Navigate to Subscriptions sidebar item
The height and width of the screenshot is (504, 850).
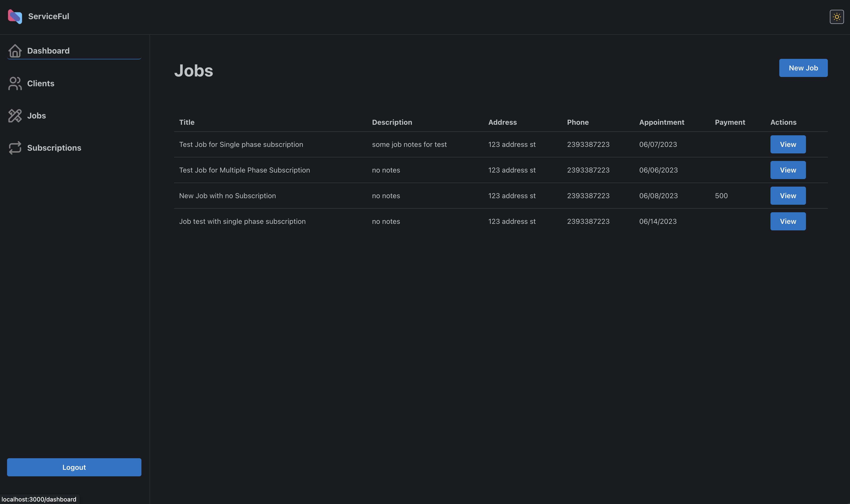[x=54, y=148]
